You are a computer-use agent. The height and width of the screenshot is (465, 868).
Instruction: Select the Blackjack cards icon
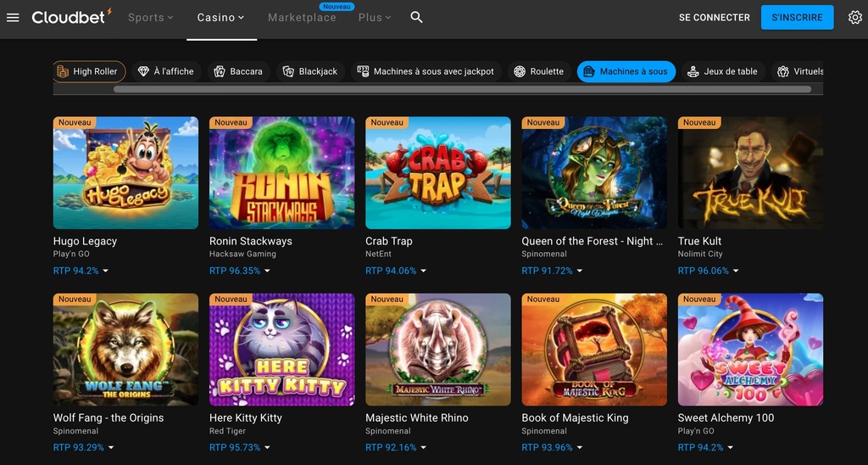click(288, 71)
